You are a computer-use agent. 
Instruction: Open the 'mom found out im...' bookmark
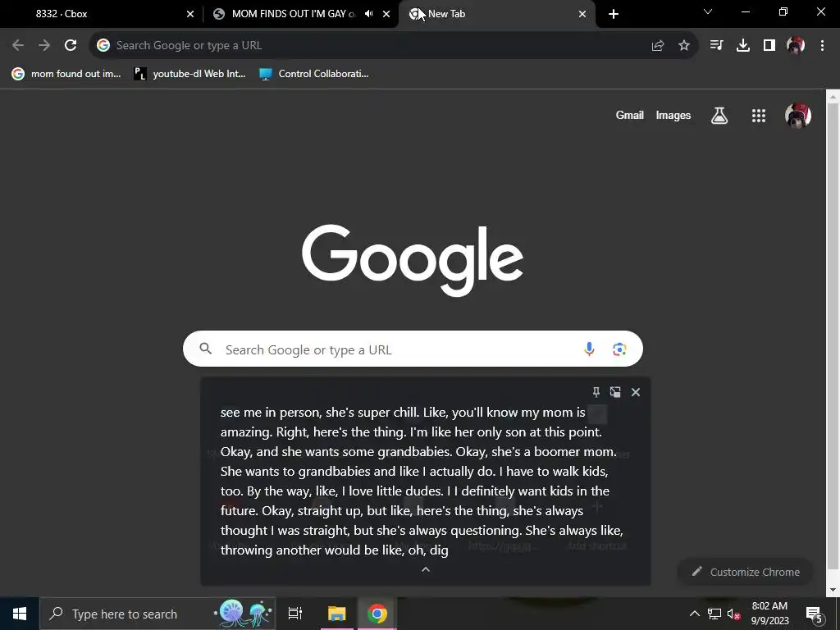66,74
